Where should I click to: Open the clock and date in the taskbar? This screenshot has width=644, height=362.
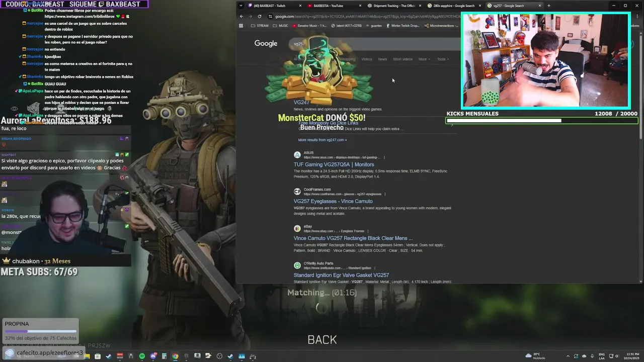632,356
